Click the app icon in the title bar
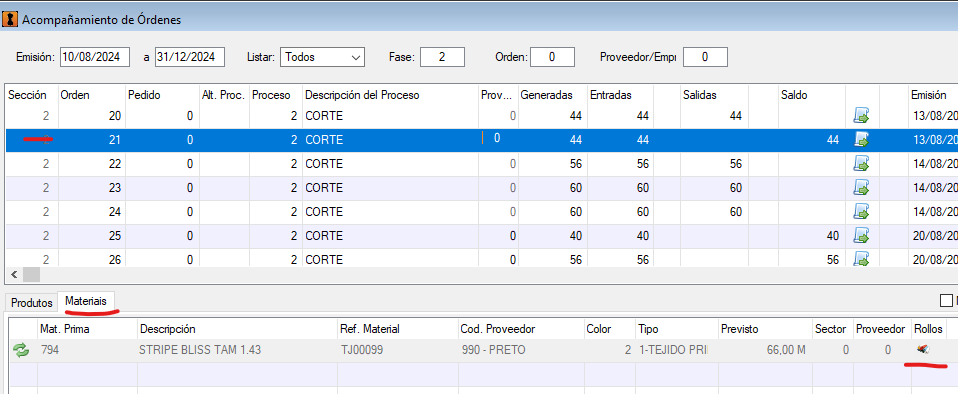 [10, 20]
